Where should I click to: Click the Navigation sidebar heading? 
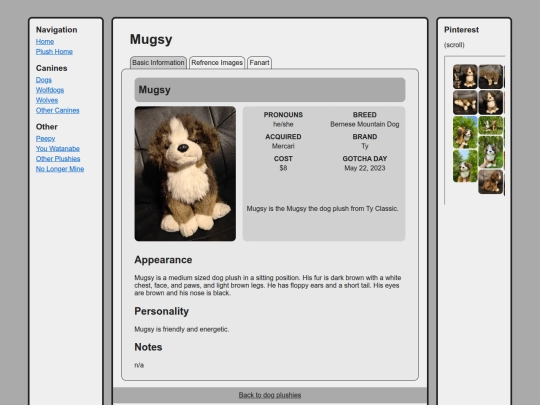pyautogui.click(x=56, y=30)
